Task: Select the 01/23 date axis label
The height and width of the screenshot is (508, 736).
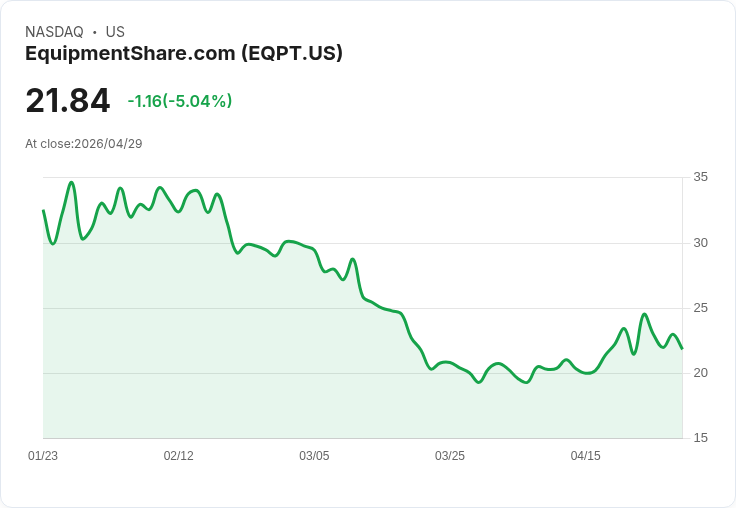Action: [43, 456]
